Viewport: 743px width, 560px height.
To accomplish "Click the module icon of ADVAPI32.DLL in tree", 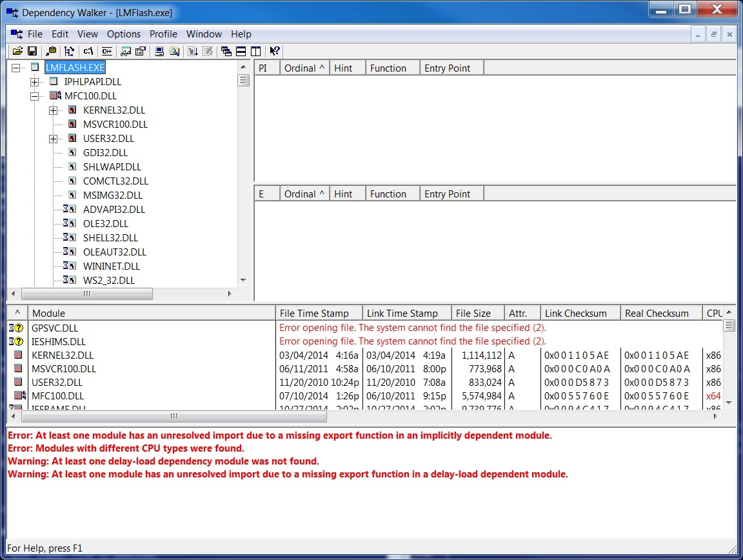I will pyautogui.click(x=69, y=209).
